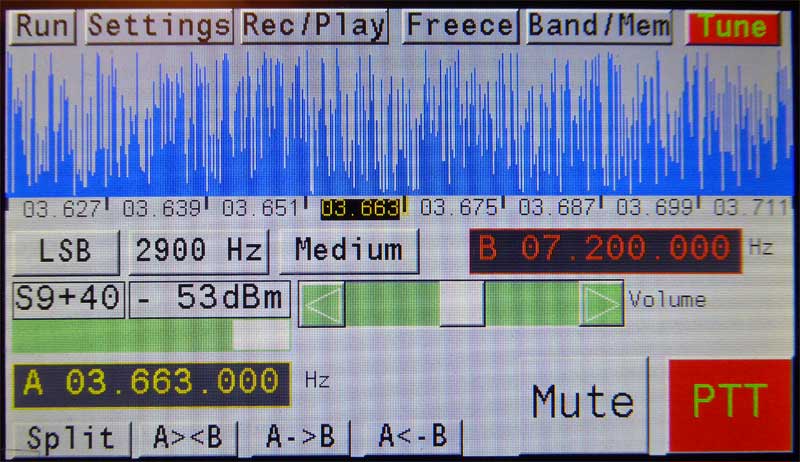Select the VFO B 07.200.000 frequency display
Viewport: 800px width, 462px height.
(x=605, y=250)
